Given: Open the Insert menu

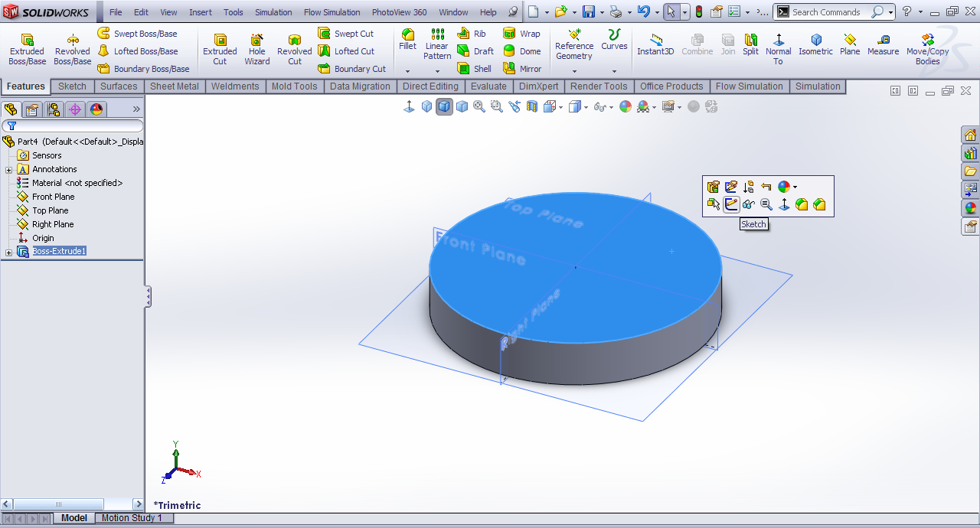Looking at the screenshot, I should click(x=201, y=12).
